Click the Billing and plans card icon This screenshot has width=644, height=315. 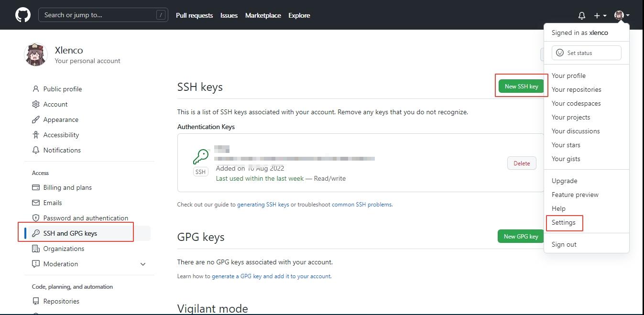coord(36,187)
